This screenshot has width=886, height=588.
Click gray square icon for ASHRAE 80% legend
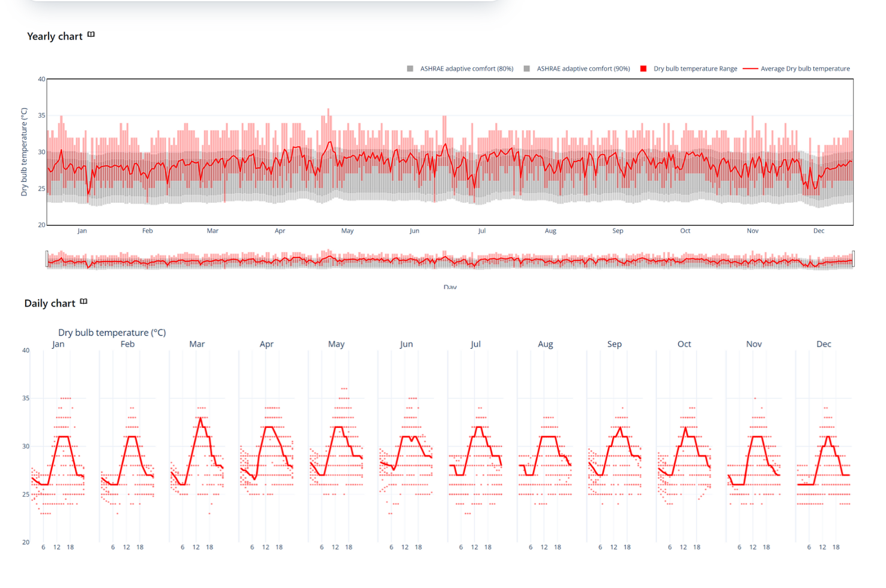[x=410, y=69]
